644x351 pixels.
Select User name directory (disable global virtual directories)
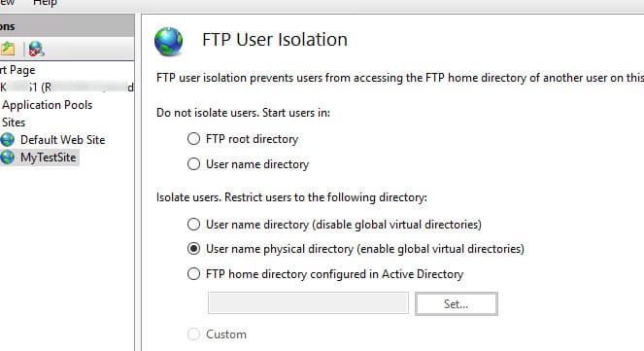pyautogui.click(x=193, y=225)
